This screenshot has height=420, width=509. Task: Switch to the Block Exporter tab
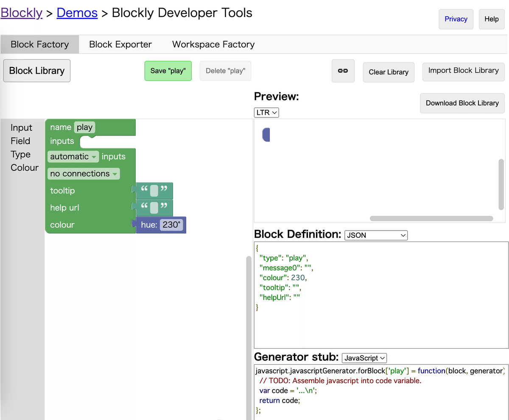pyautogui.click(x=120, y=45)
